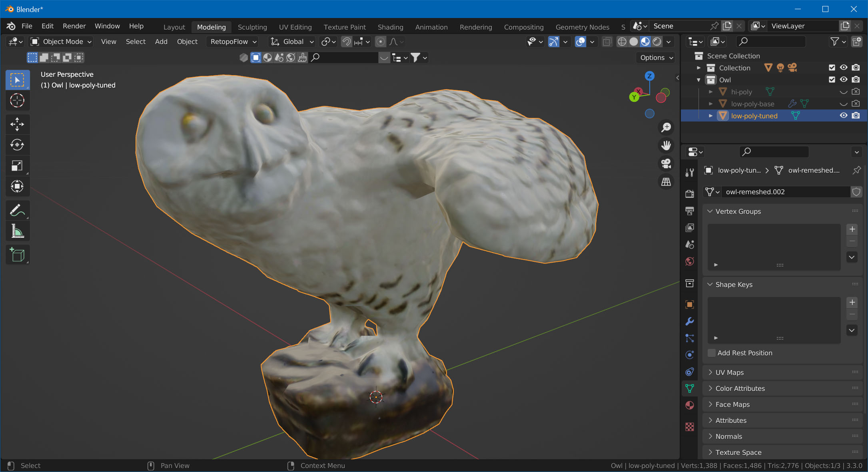Switch to rendered viewport shading
Image resolution: width=868 pixels, height=472 pixels.
(x=657, y=42)
